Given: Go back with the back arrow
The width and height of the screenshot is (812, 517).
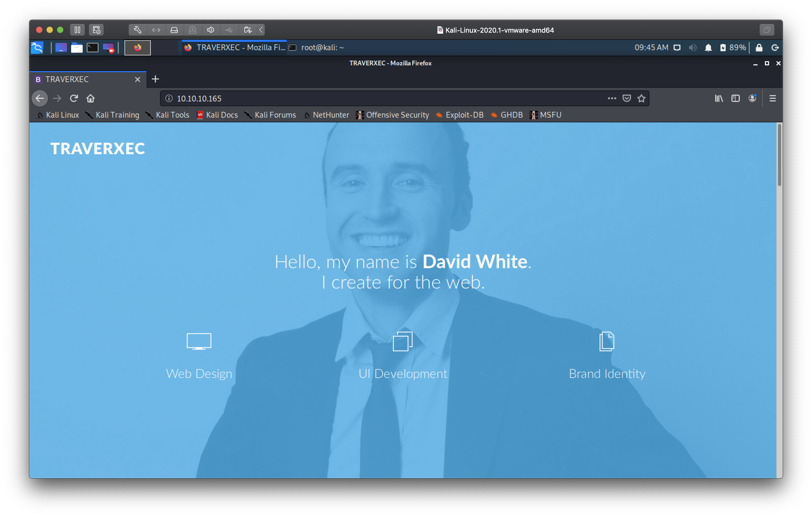Looking at the screenshot, I should pyautogui.click(x=40, y=99).
